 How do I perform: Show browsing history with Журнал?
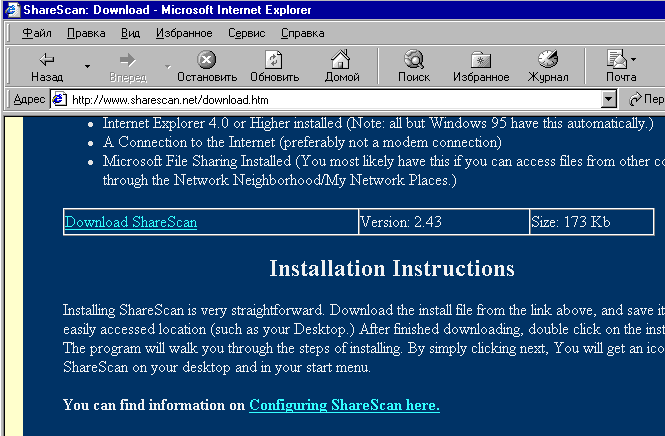(548, 66)
